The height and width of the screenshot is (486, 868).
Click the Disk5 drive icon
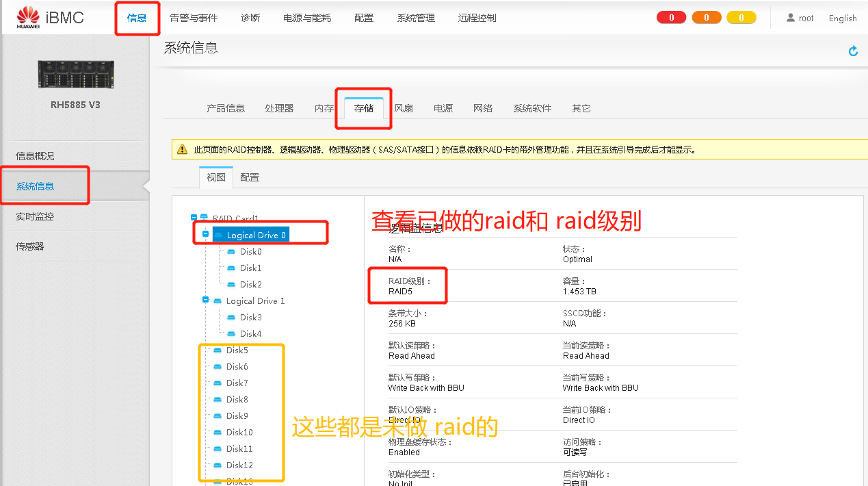pyautogui.click(x=218, y=350)
